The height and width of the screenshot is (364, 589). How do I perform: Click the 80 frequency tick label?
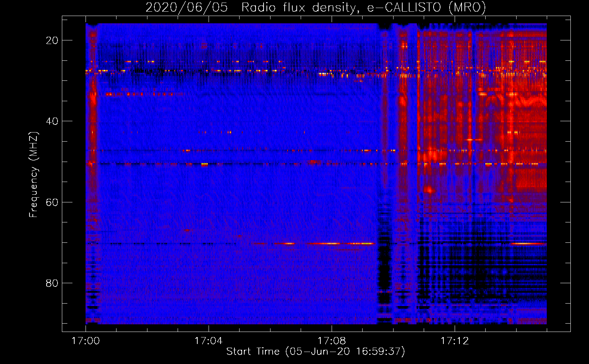click(52, 283)
